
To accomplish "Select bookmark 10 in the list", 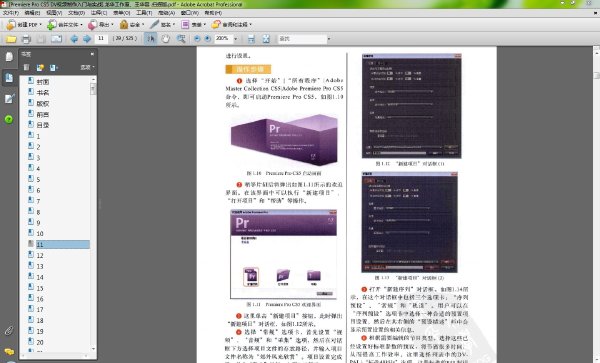I will coord(40,233).
